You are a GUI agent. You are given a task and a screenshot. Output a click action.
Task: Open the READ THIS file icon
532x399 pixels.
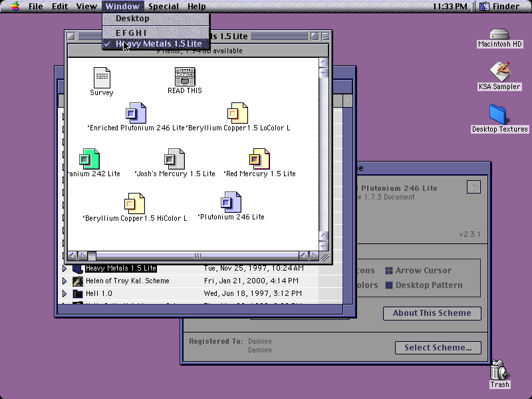(185, 76)
